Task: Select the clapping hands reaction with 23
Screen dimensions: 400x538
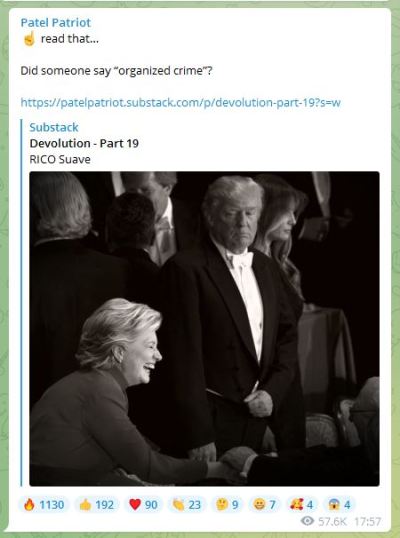Action: click(x=187, y=505)
